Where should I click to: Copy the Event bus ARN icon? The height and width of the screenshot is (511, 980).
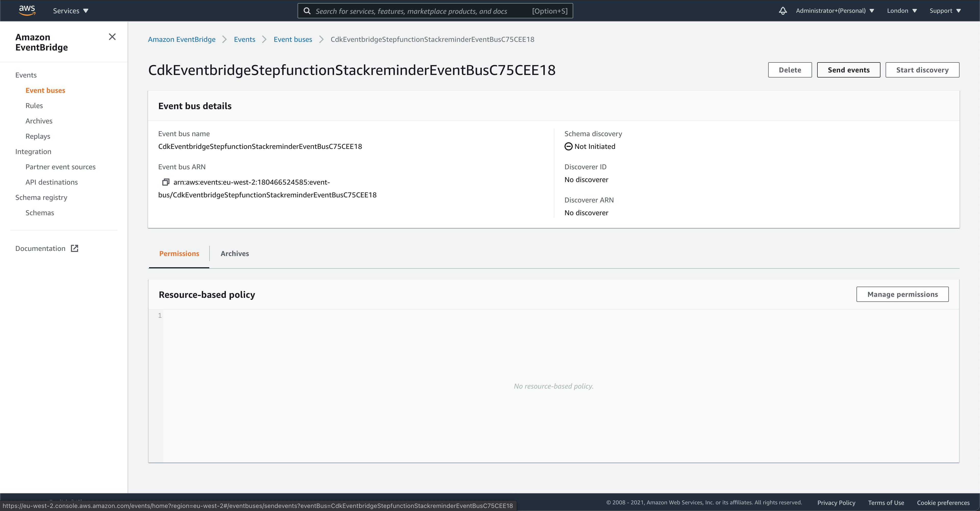click(x=165, y=182)
